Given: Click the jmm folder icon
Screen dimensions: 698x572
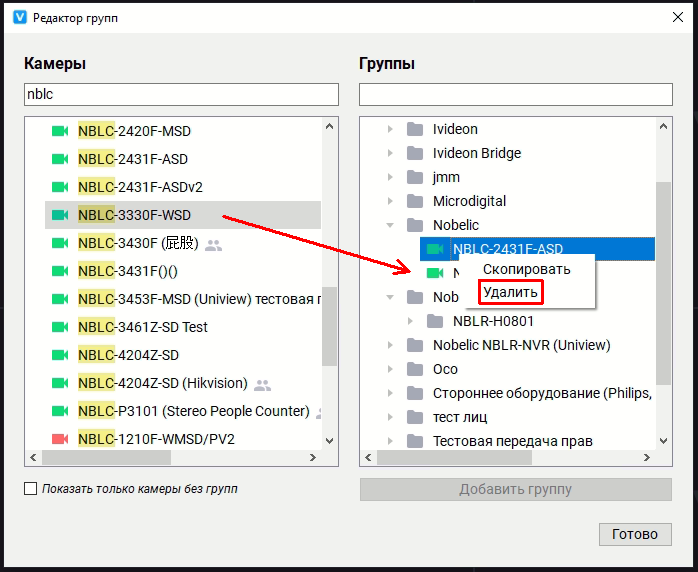Looking at the screenshot, I should tap(415, 177).
